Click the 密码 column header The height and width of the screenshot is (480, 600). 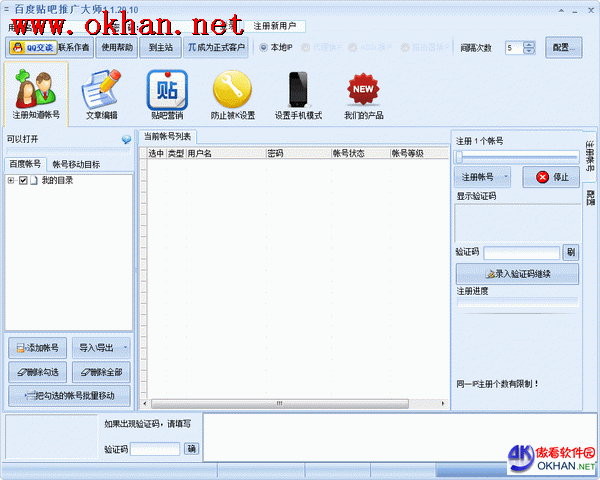pos(298,153)
